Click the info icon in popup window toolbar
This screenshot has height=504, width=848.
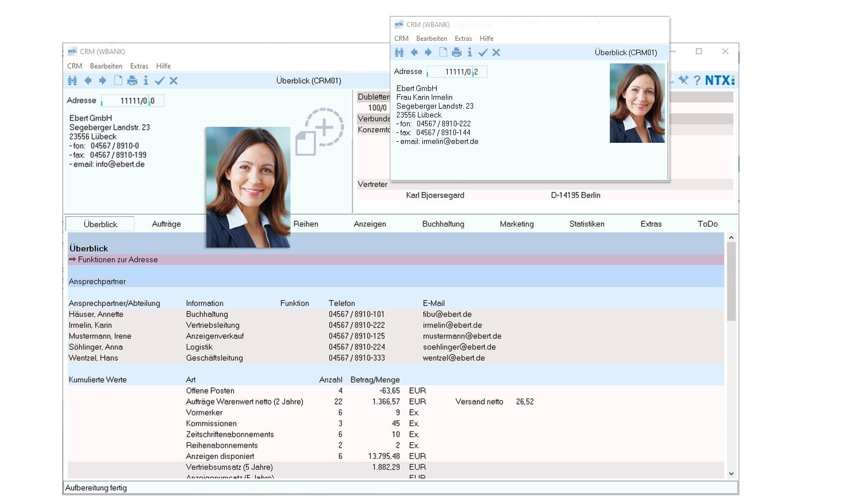pyautogui.click(x=470, y=52)
